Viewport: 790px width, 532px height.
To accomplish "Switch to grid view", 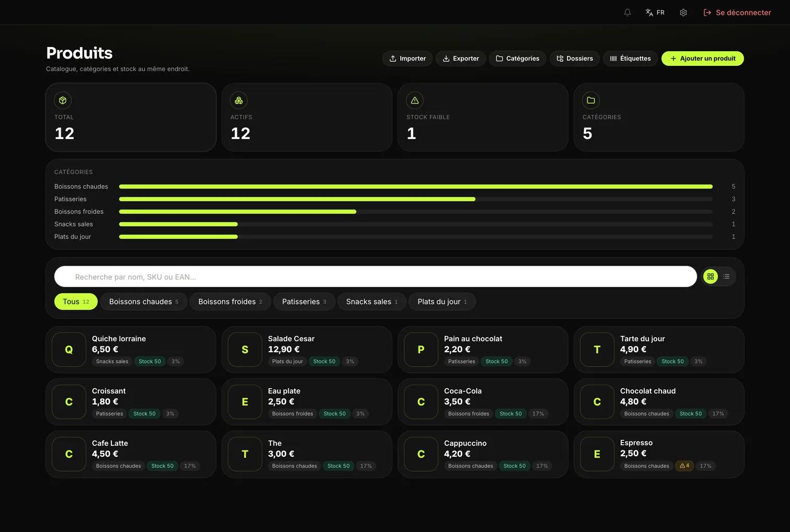I will [711, 276].
